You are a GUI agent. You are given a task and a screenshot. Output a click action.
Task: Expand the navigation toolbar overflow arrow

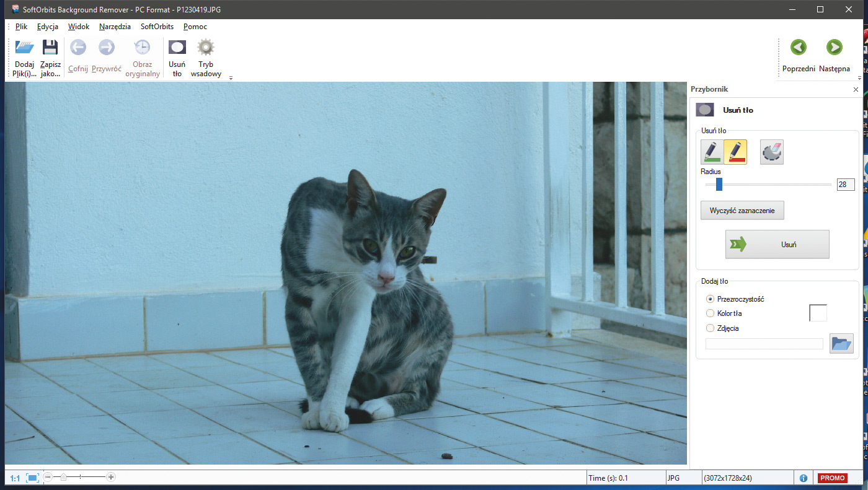(x=860, y=78)
